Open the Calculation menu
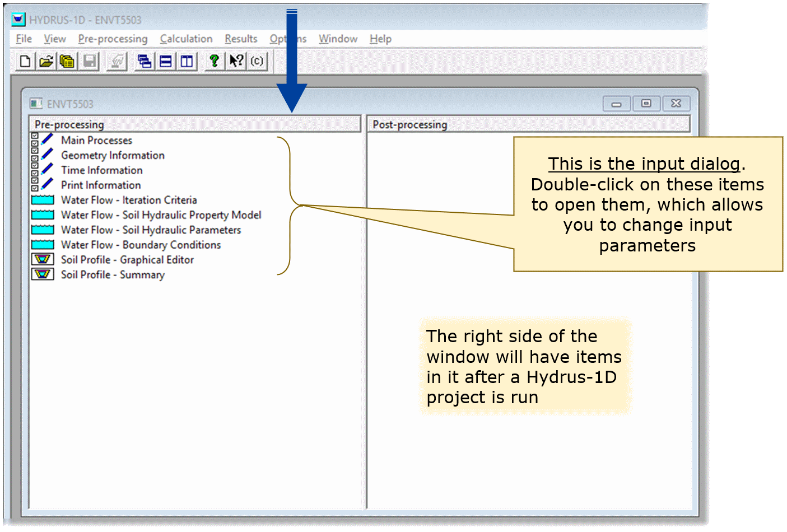787x532 pixels. 186,39
